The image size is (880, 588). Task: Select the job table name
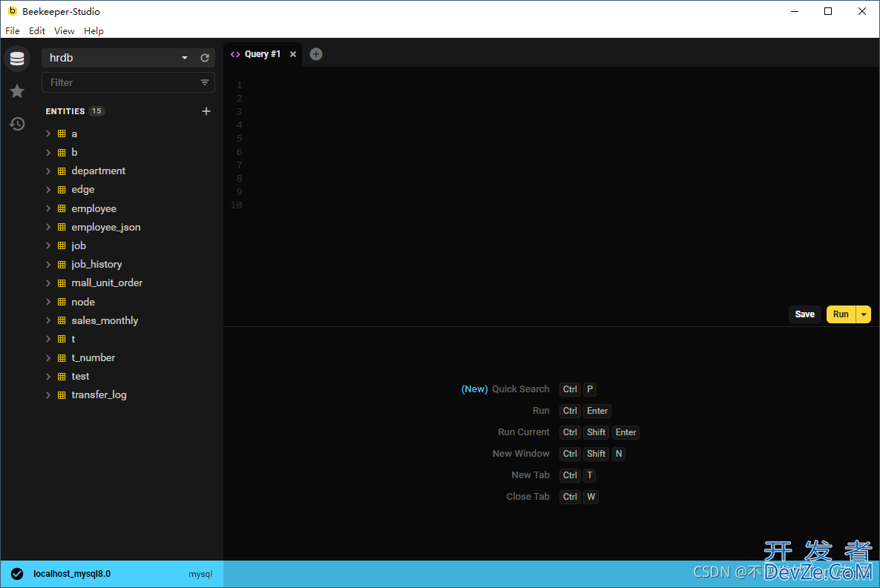79,245
